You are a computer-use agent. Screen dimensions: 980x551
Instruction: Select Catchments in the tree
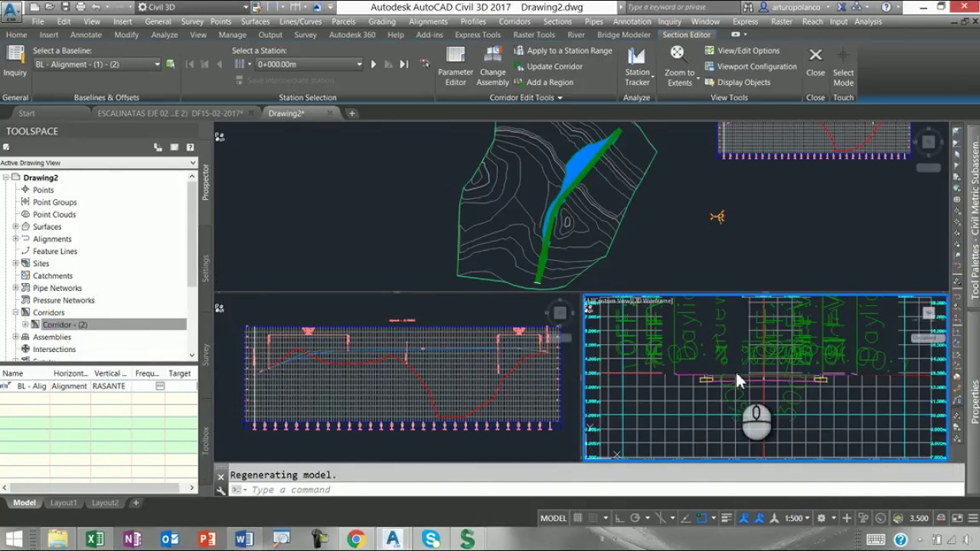tap(52, 275)
